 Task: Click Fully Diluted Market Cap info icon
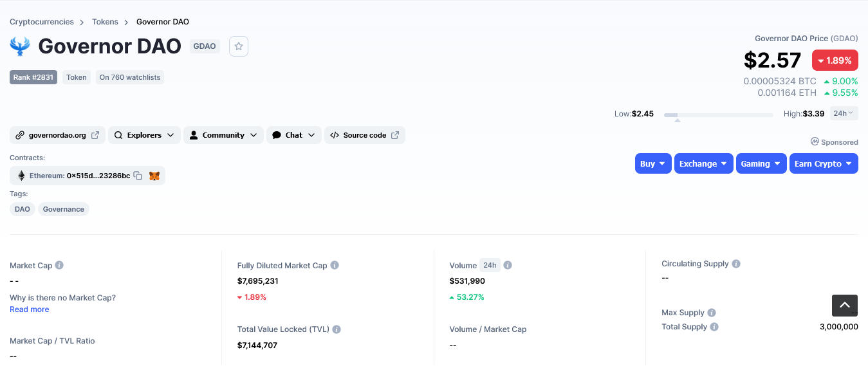(335, 265)
